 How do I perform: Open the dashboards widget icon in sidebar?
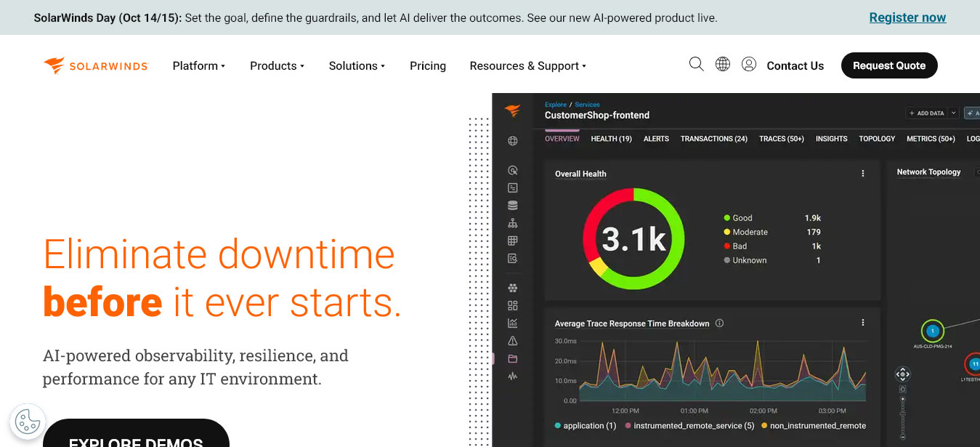click(513, 305)
